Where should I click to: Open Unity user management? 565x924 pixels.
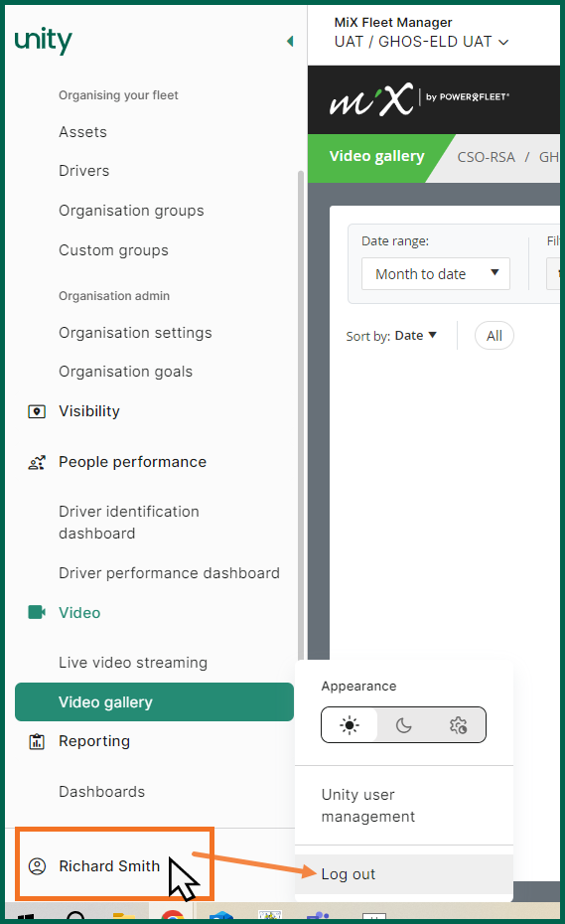coord(367,806)
